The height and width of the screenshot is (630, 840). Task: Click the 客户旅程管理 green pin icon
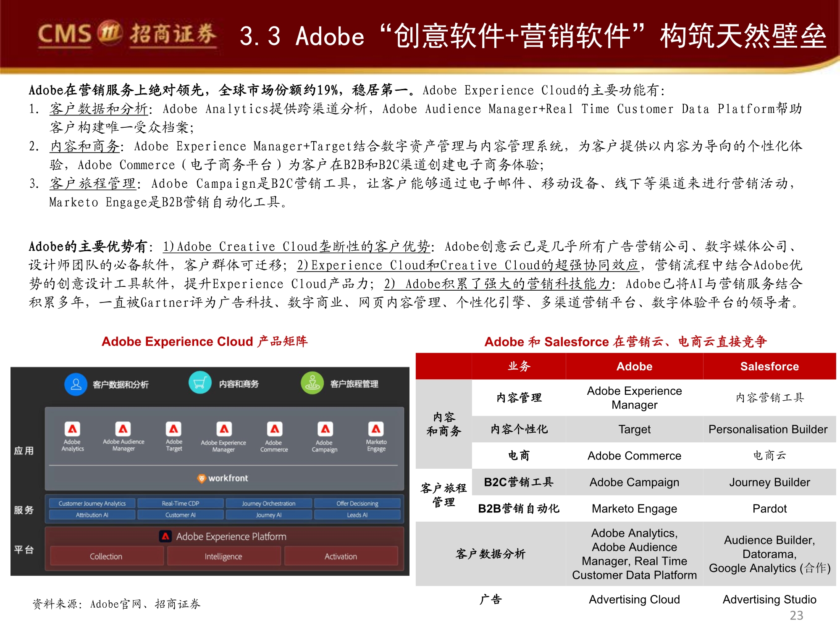pyautogui.click(x=312, y=383)
